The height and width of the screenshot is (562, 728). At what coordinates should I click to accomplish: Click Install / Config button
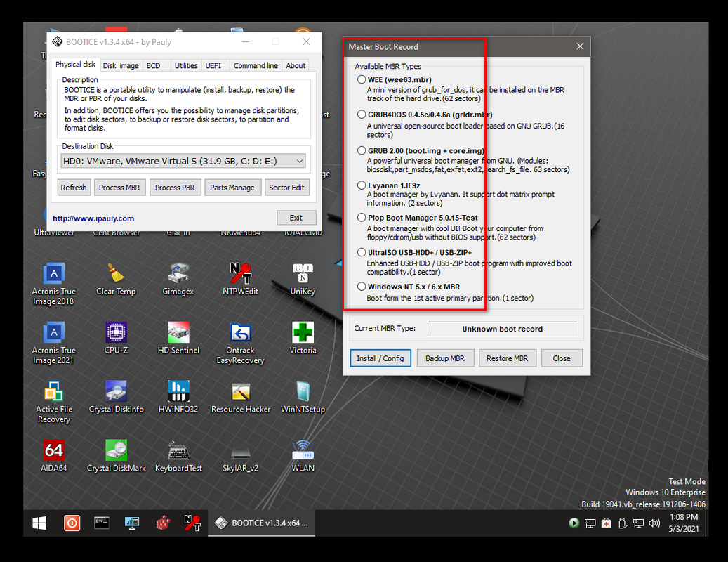click(x=380, y=358)
